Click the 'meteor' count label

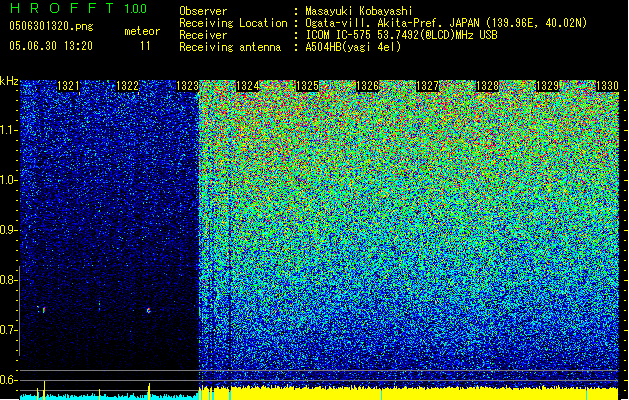point(142,31)
